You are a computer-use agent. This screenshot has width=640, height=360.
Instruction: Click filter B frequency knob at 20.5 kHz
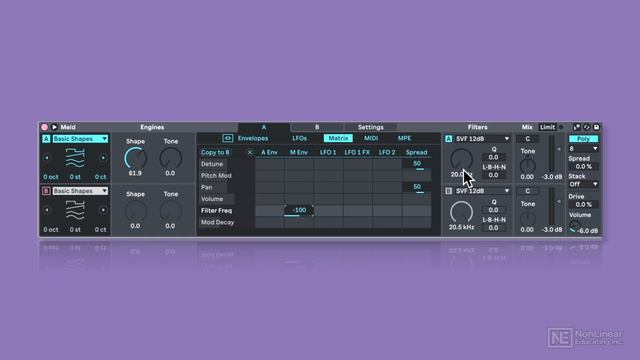point(461,212)
